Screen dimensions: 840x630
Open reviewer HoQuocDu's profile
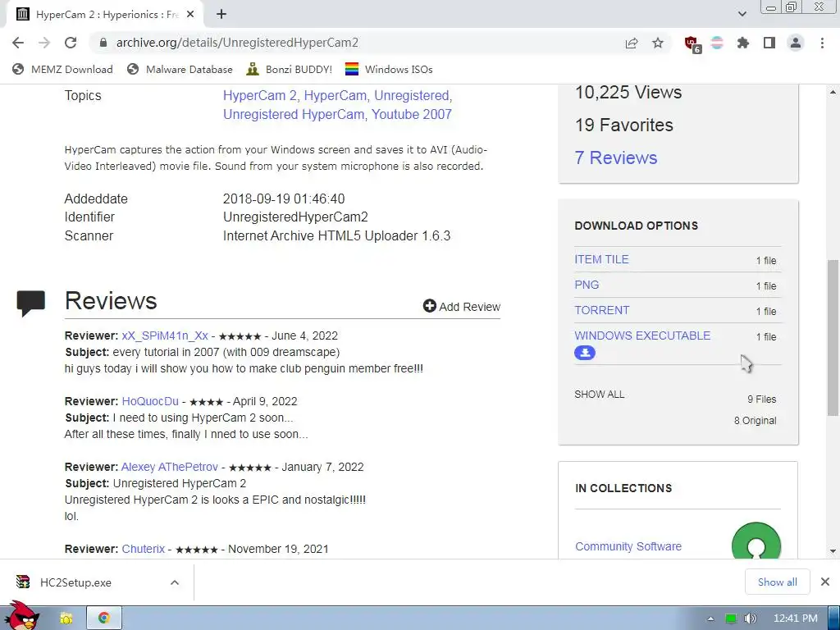pyautogui.click(x=150, y=401)
